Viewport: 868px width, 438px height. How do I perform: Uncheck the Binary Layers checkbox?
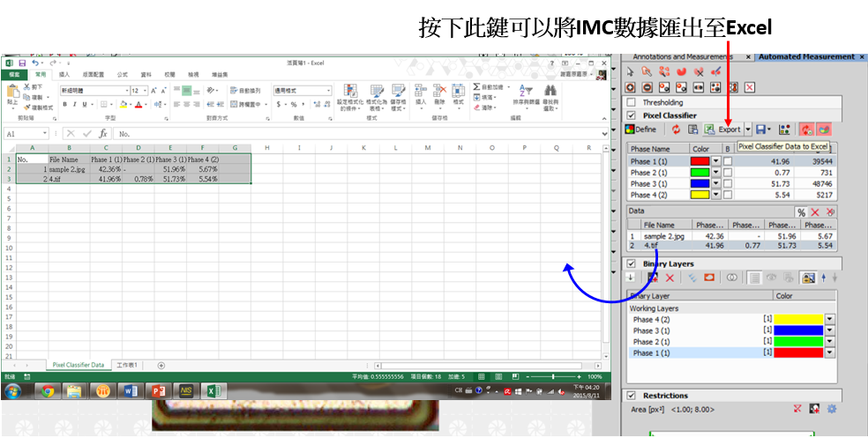[x=631, y=264]
